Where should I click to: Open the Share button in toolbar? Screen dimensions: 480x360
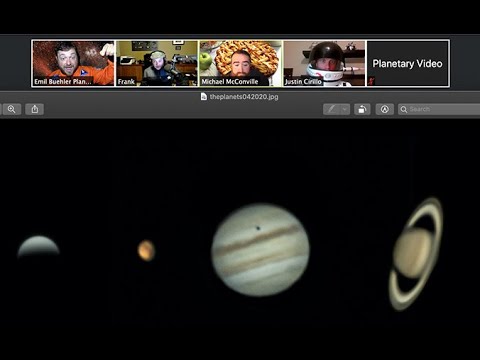click(x=35, y=109)
